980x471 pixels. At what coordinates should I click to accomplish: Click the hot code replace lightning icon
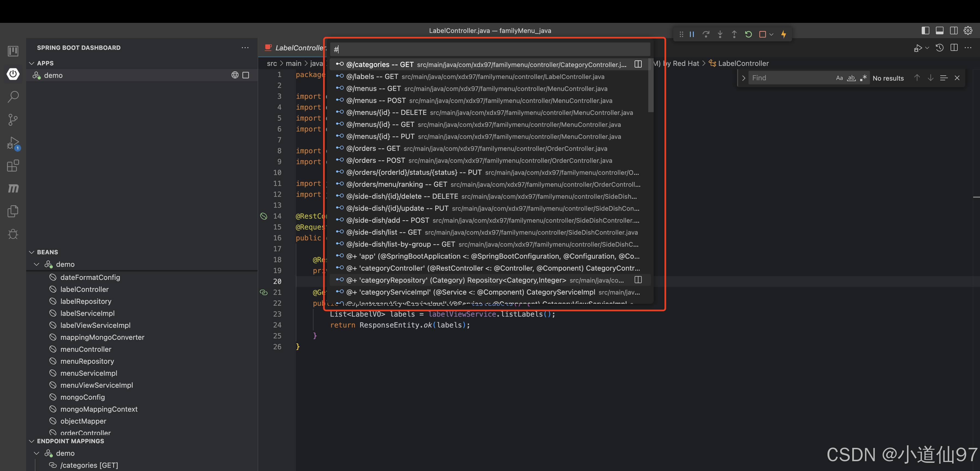(783, 34)
